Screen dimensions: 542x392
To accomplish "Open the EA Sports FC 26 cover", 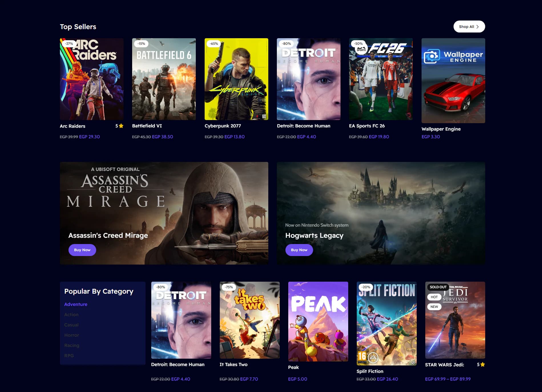I will pos(381,79).
